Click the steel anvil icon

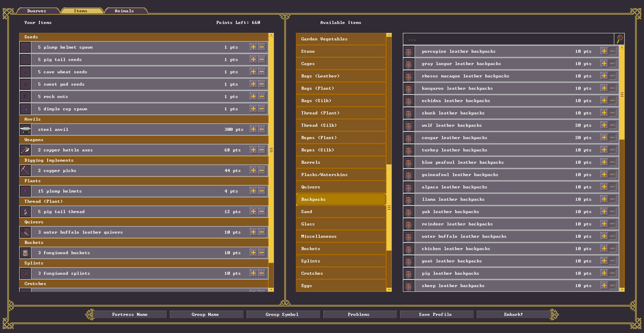pos(25,129)
